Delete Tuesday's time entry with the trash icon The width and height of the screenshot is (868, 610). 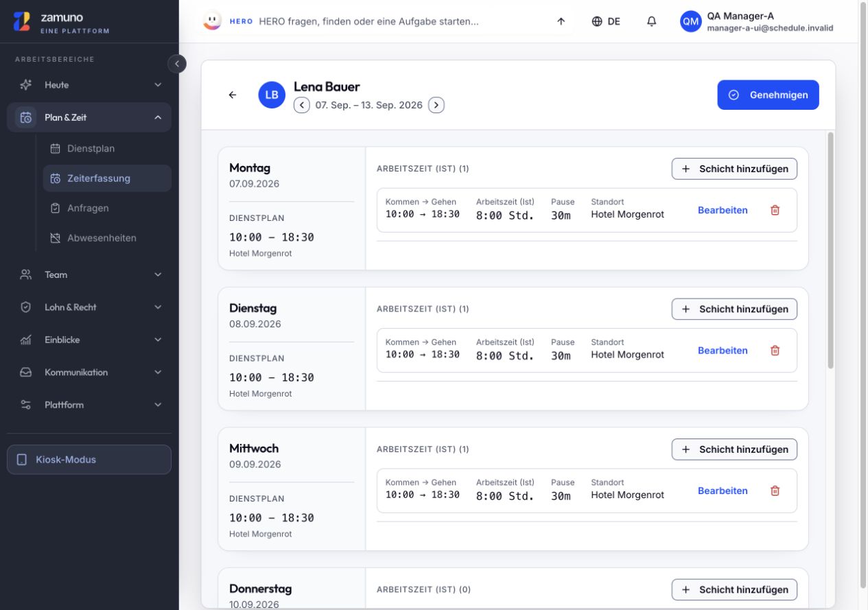775,351
